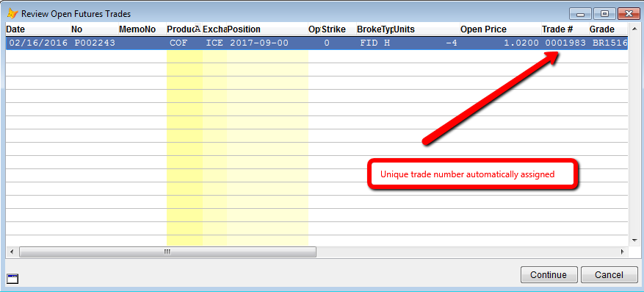The width and height of the screenshot is (644, 292).
Task: Maximize the Review Open Futures Trades window
Action: [x=604, y=14]
